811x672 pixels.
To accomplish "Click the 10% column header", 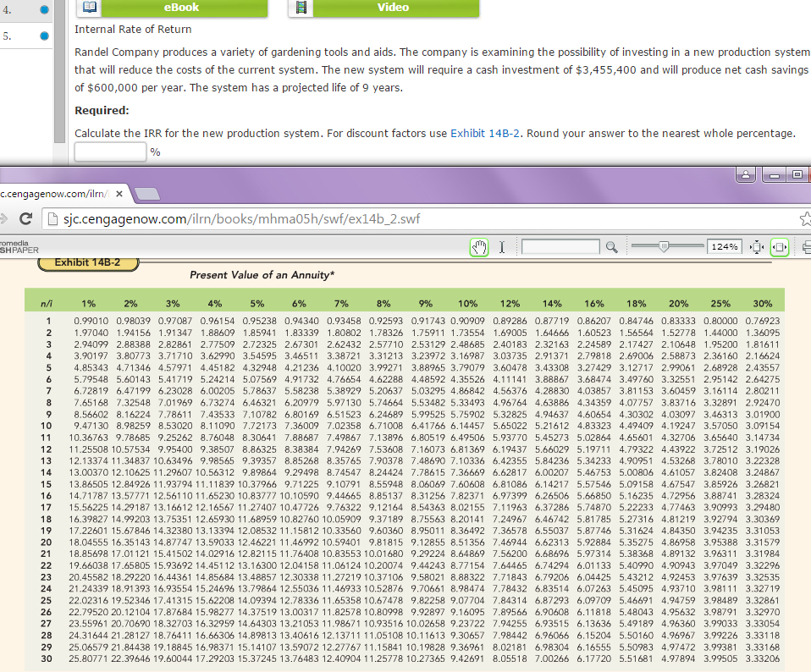I will tap(467, 304).
